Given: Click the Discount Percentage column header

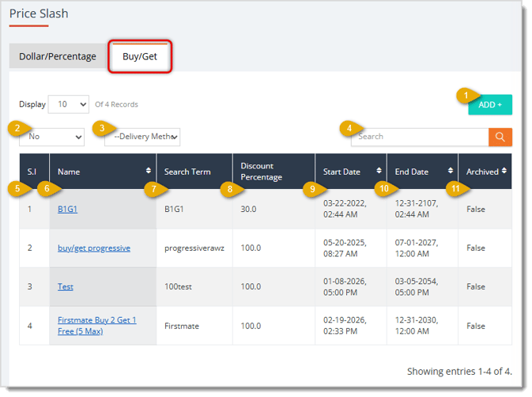Looking at the screenshot, I should pyautogui.click(x=274, y=172).
